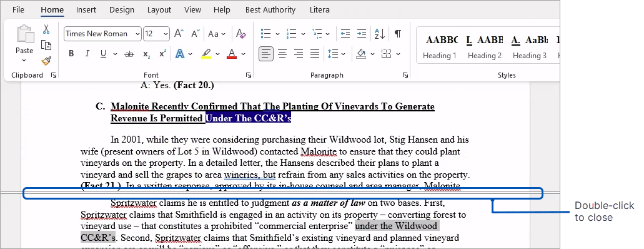Align text right
644x249 pixels.
click(x=299, y=54)
